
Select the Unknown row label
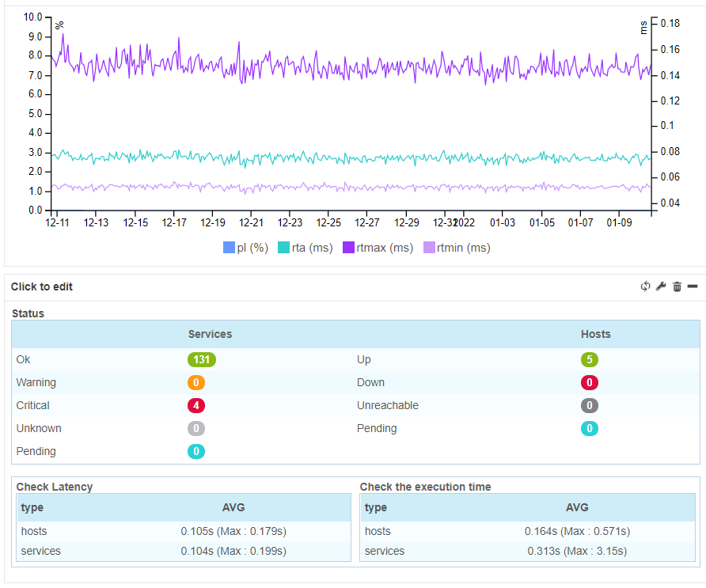pos(39,429)
